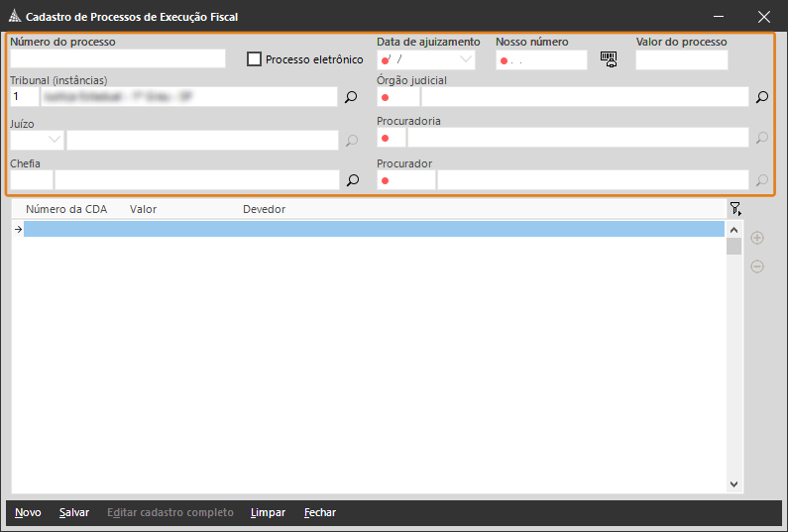
Task: Click the Número do processo input field
Action: (118, 59)
